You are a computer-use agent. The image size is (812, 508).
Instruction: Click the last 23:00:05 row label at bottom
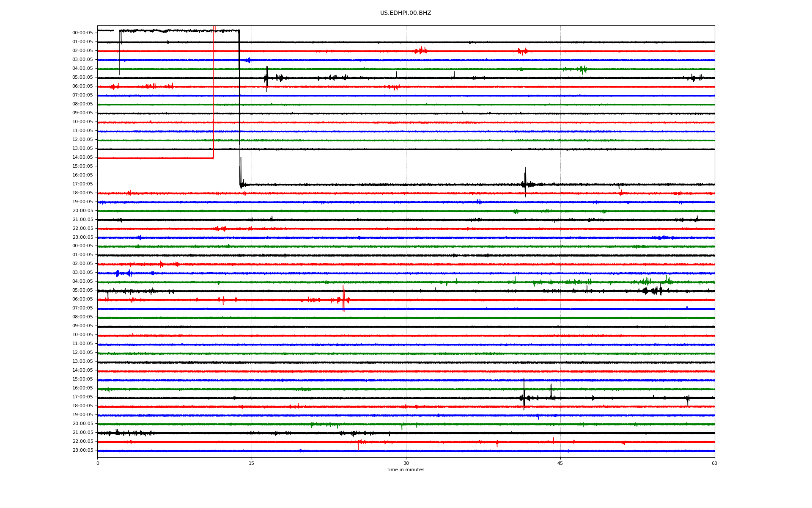pos(82,450)
